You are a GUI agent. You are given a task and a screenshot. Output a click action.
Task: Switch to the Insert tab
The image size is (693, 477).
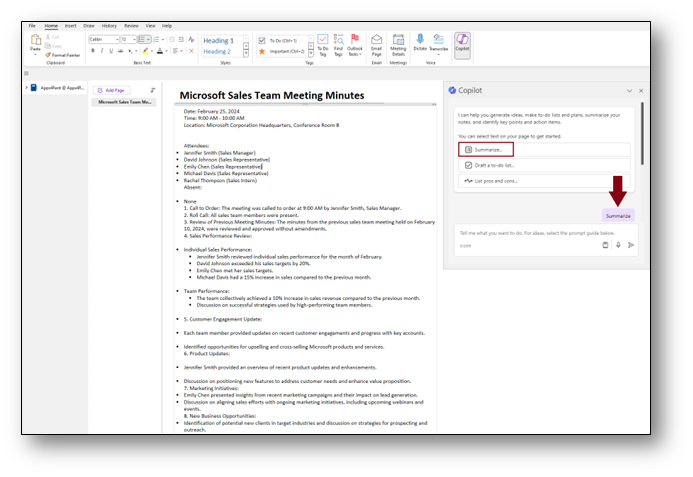(71, 26)
